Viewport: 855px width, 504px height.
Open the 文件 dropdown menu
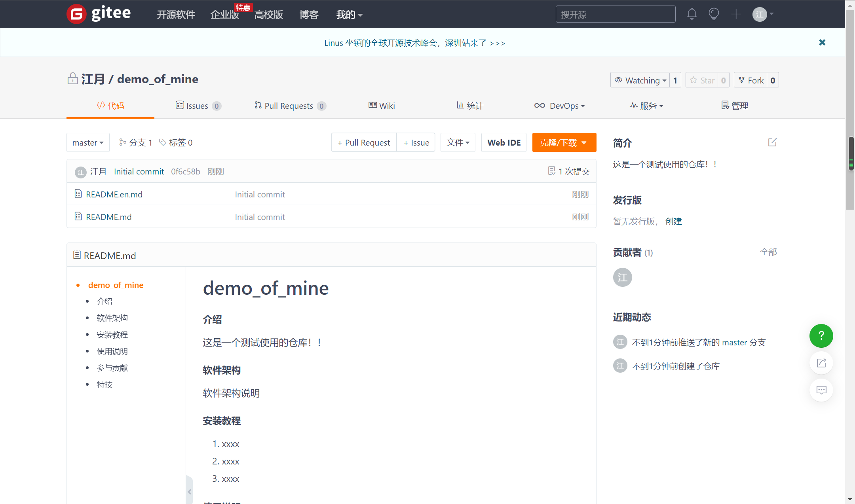458,142
